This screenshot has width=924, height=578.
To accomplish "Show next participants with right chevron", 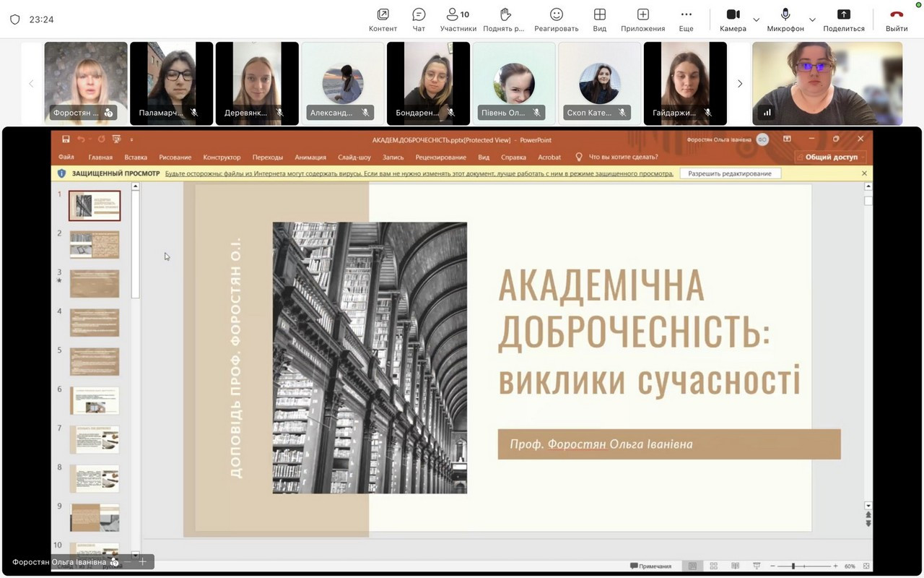I will point(739,84).
